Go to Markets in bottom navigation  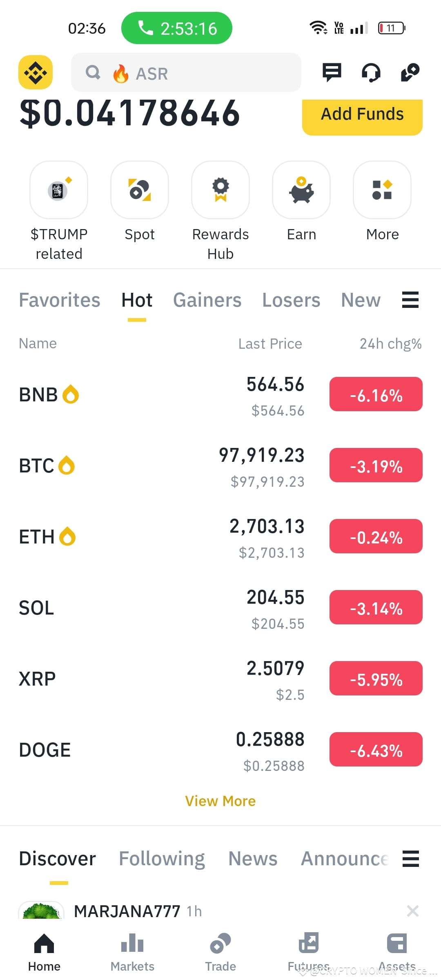[132, 952]
